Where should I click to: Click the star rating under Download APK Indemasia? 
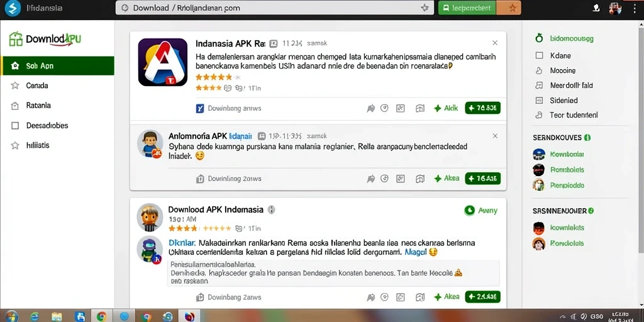pyautogui.click(x=199, y=228)
